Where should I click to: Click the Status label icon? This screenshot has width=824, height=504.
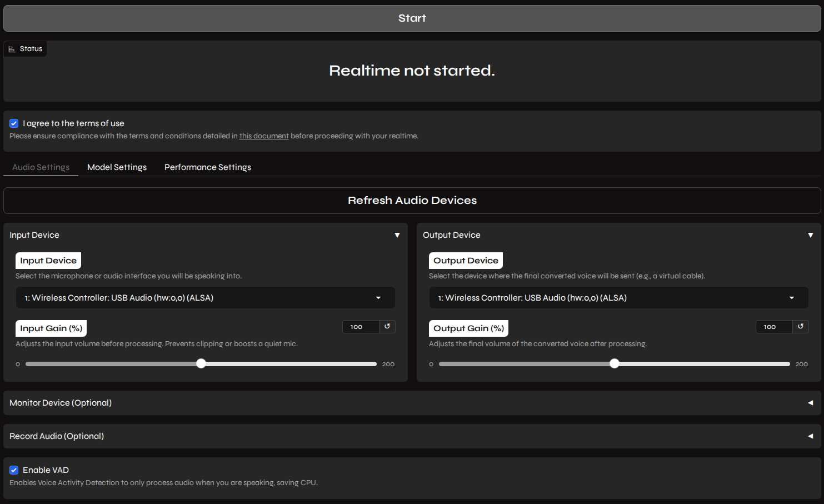pyautogui.click(x=12, y=49)
